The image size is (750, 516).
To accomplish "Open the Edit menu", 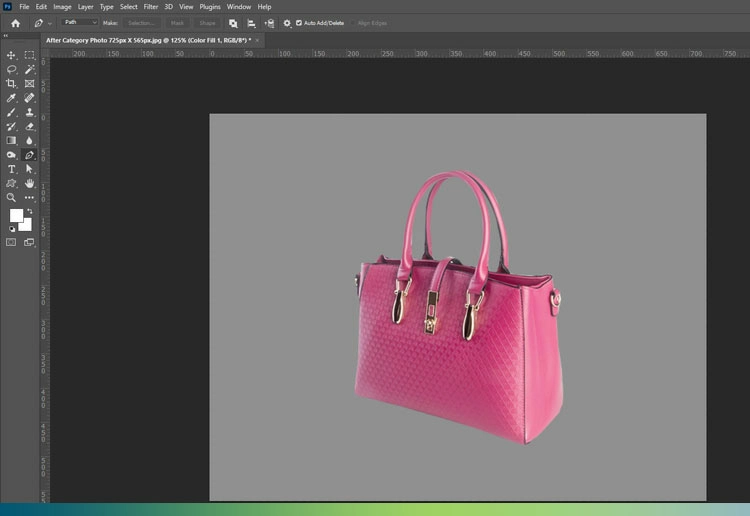I will click(x=41, y=7).
